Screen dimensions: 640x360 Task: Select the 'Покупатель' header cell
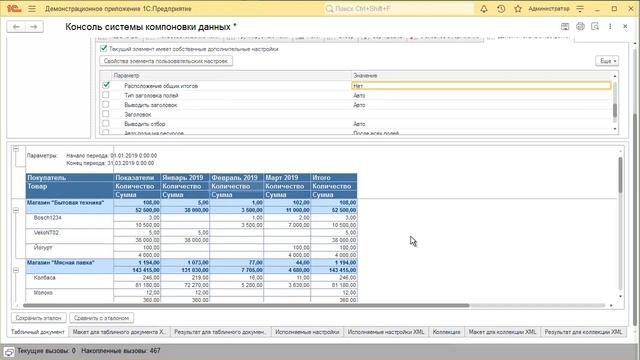click(70, 178)
